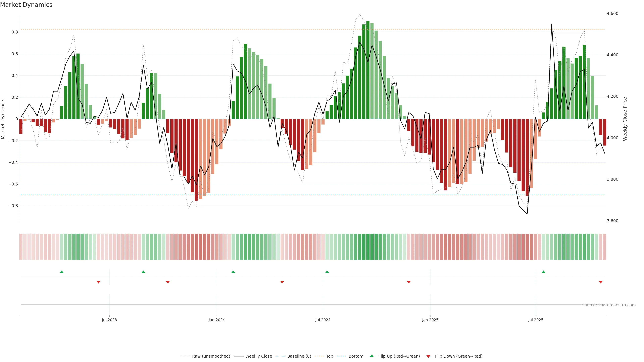Click the Jul 2025 x-axis label
The image size is (644, 362).
tap(536, 320)
